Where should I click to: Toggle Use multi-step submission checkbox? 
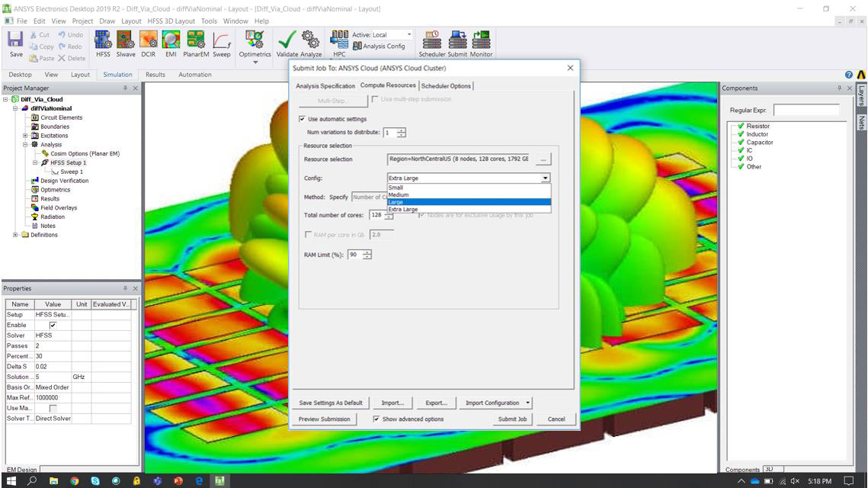376,99
